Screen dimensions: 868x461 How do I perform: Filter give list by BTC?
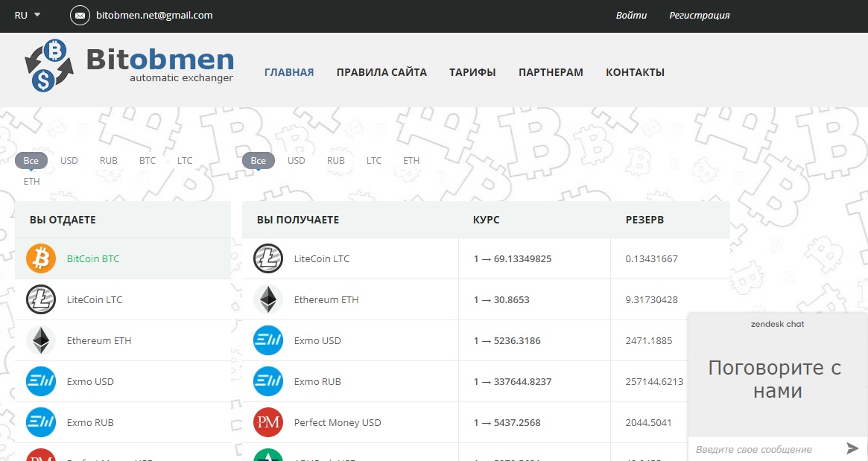(148, 160)
